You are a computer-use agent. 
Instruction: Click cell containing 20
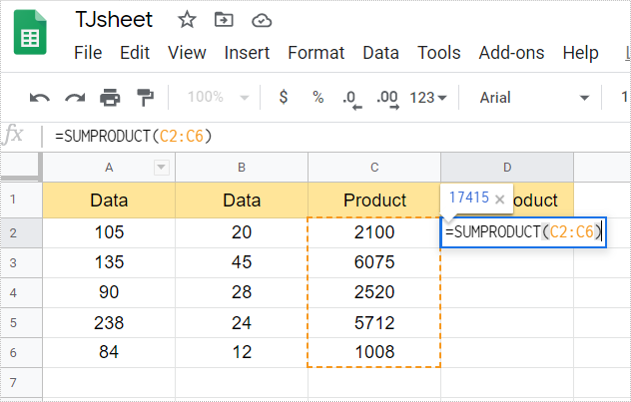click(241, 233)
